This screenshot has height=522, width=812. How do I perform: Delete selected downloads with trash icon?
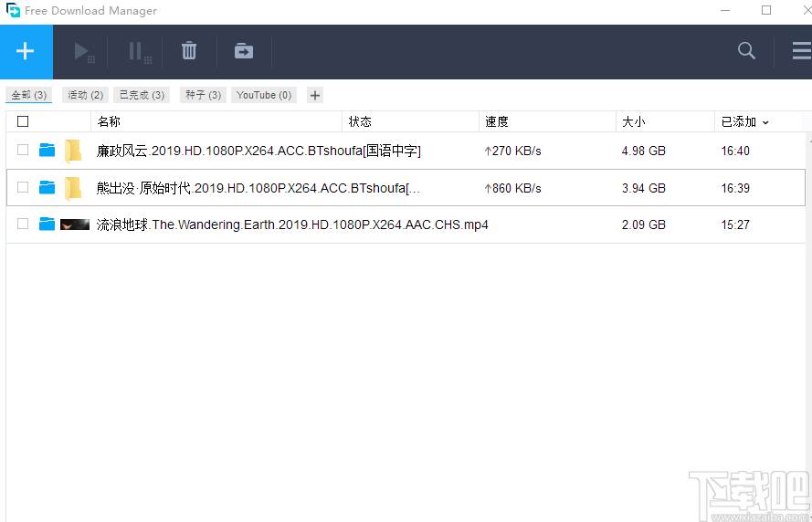point(189,51)
